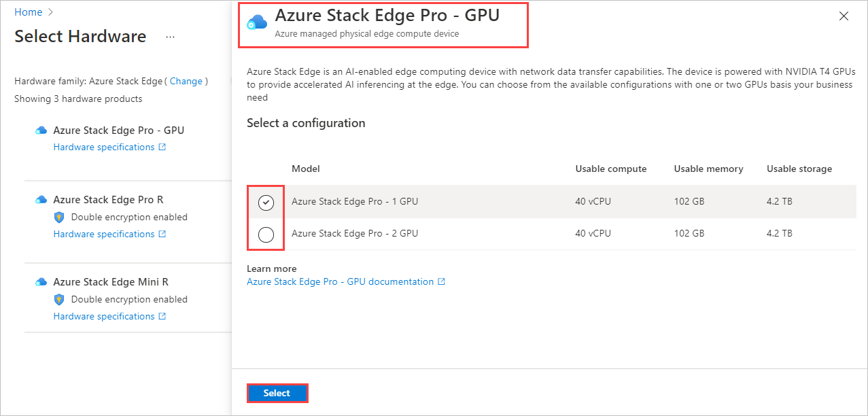
Task: Click the external link icon on GPU documentation link
Action: (442, 281)
